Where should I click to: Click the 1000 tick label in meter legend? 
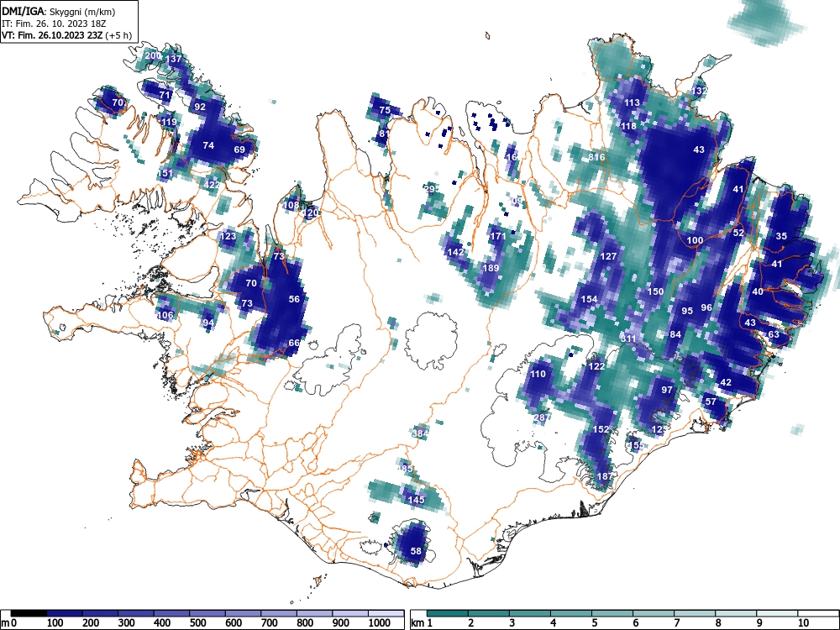[380, 623]
